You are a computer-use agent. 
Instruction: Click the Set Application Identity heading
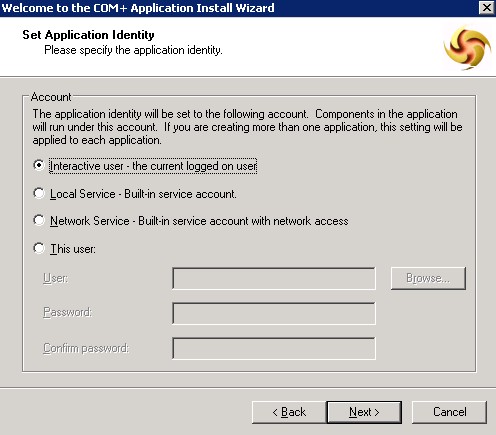click(x=88, y=35)
